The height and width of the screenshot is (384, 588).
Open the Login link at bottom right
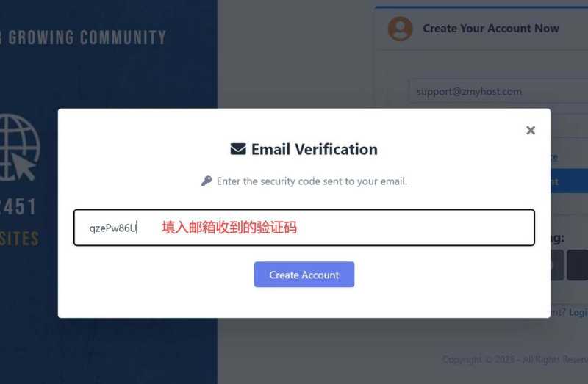click(578, 312)
